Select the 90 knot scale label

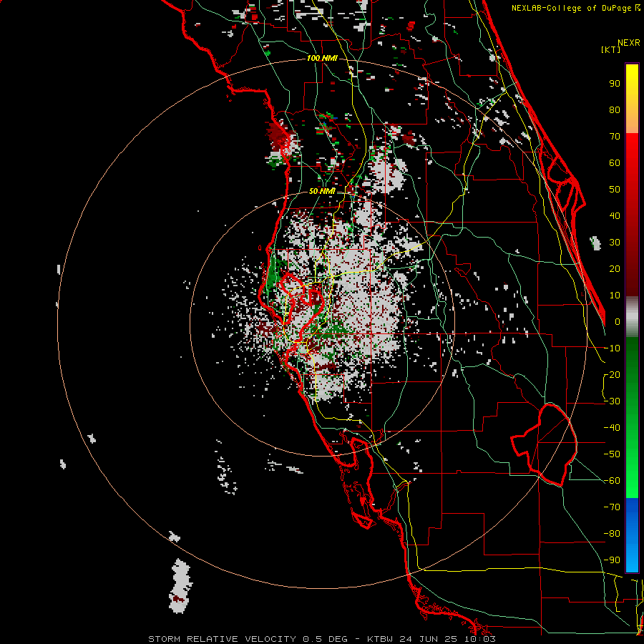click(x=615, y=84)
